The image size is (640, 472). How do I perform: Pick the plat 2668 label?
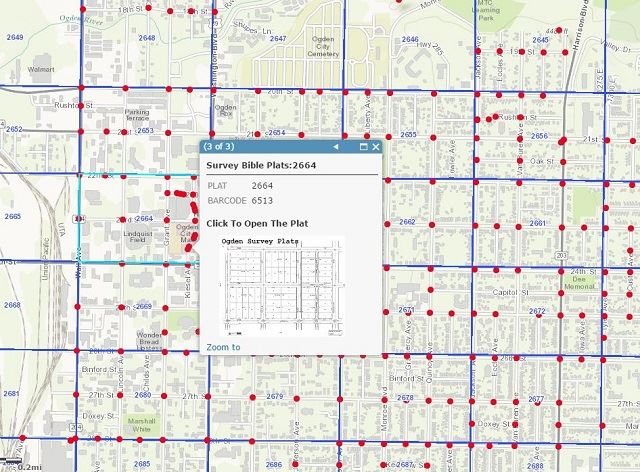click(x=12, y=305)
